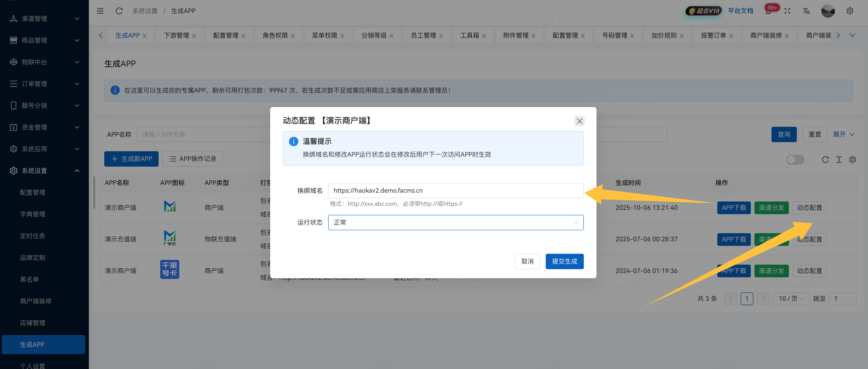Image resolution: width=868 pixels, height=369 pixels.
Task: Open 靓号分销 phone icon in sidebar
Action: (13, 105)
